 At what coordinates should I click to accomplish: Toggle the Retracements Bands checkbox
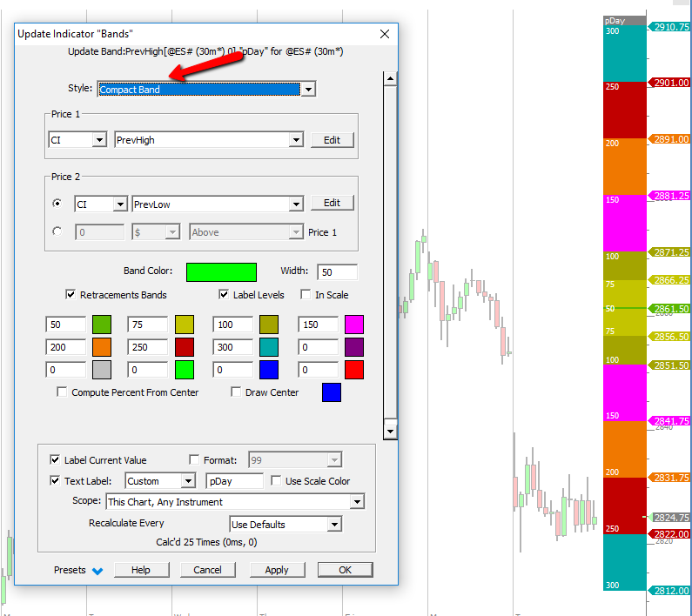point(71,295)
